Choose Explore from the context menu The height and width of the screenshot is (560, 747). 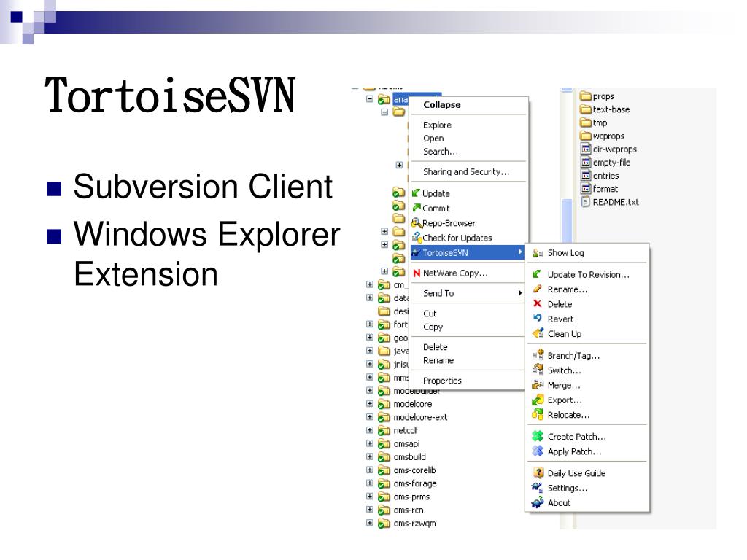pos(468,125)
